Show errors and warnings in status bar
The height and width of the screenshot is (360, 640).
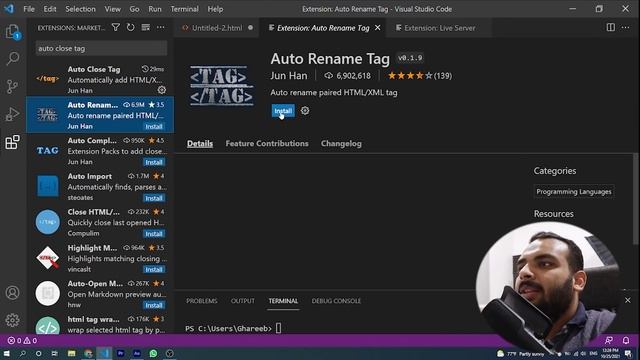[x=23, y=340]
